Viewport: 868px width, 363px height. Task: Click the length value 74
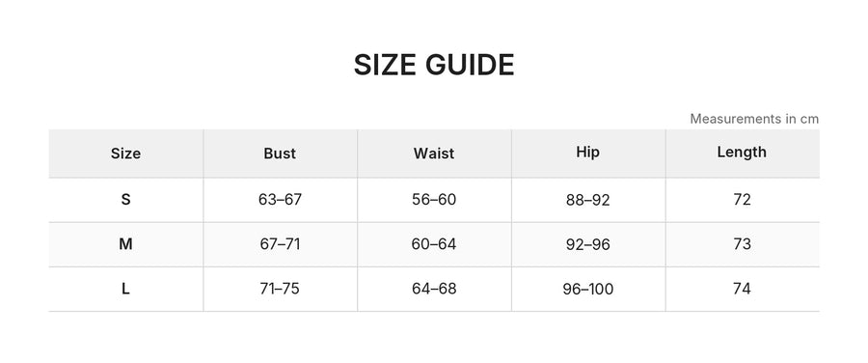[742, 290]
